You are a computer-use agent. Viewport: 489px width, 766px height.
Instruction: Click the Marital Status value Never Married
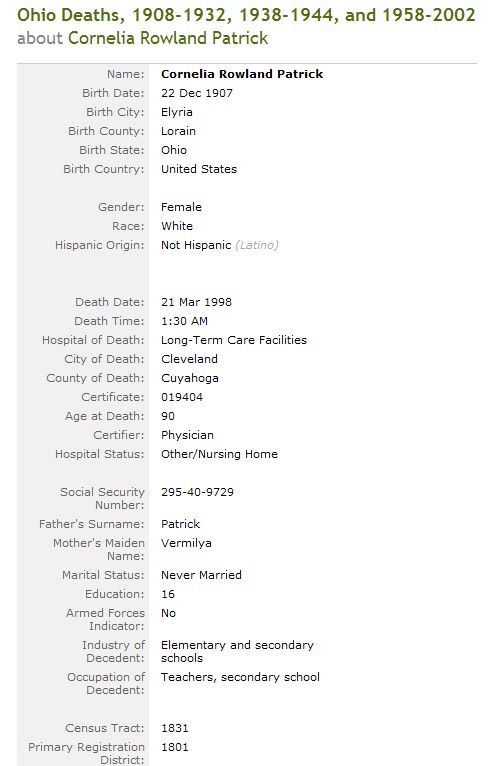point(201,575)
